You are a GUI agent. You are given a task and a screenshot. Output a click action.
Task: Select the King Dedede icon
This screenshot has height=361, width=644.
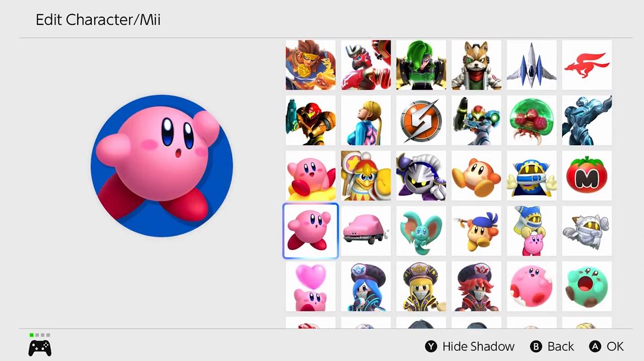(366, 176)
